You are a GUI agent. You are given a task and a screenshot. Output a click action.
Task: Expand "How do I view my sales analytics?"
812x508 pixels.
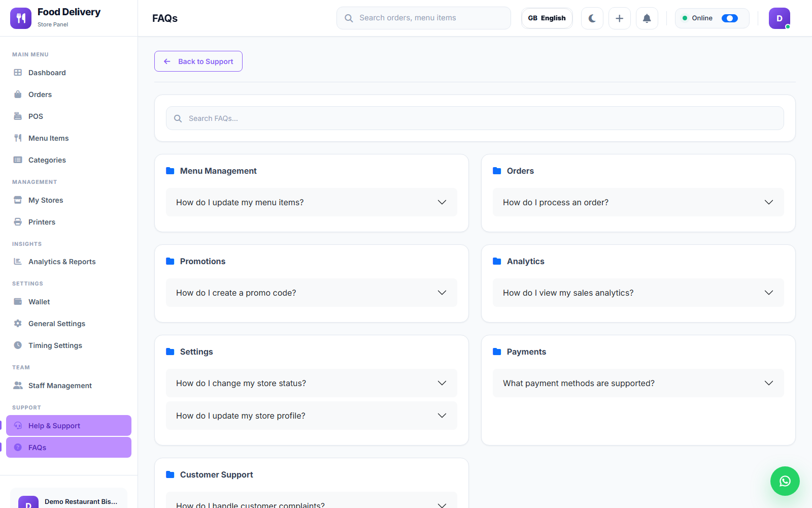638,293
